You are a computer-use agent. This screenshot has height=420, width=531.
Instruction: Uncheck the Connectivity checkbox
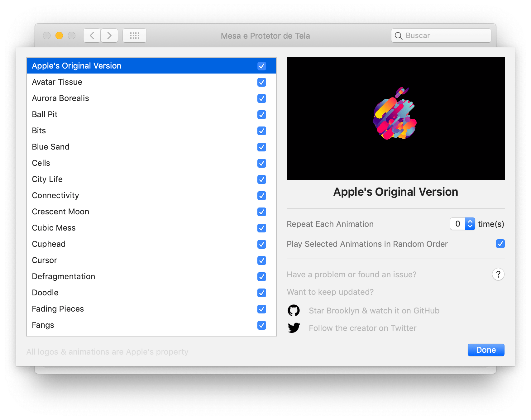point(262,196)
